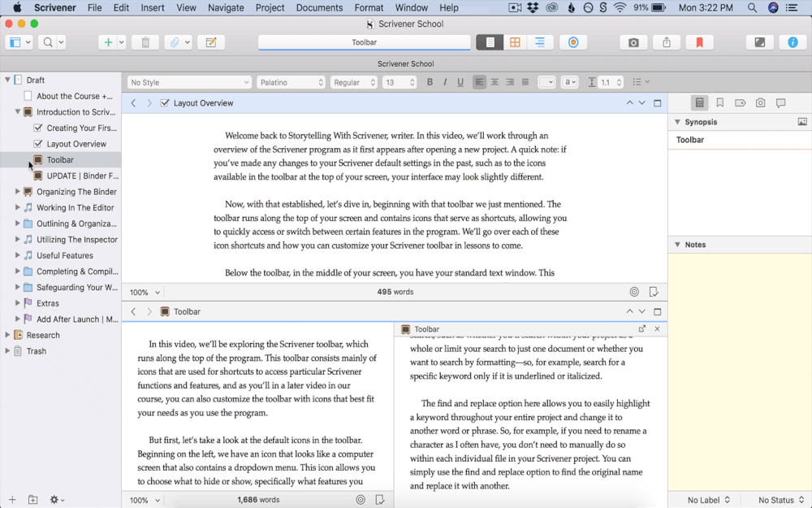Click the Quick Reference pencil-note icon

(211, 42)
